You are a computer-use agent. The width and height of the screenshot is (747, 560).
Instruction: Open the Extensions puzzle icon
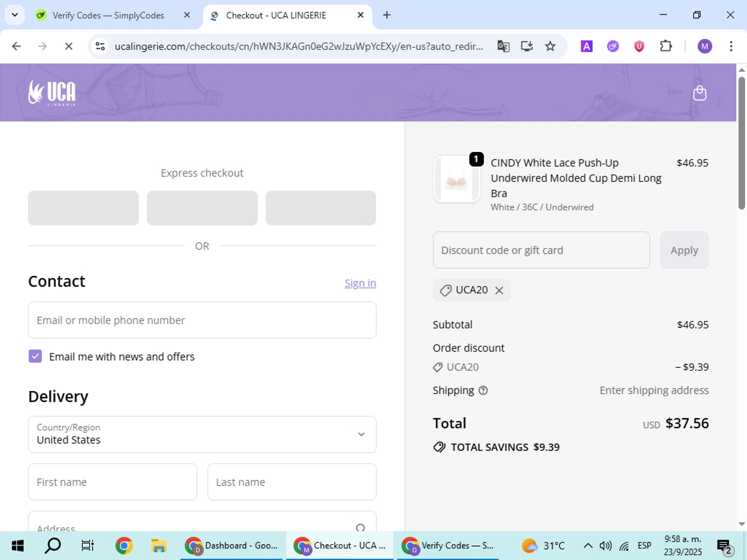pos(666,46)
